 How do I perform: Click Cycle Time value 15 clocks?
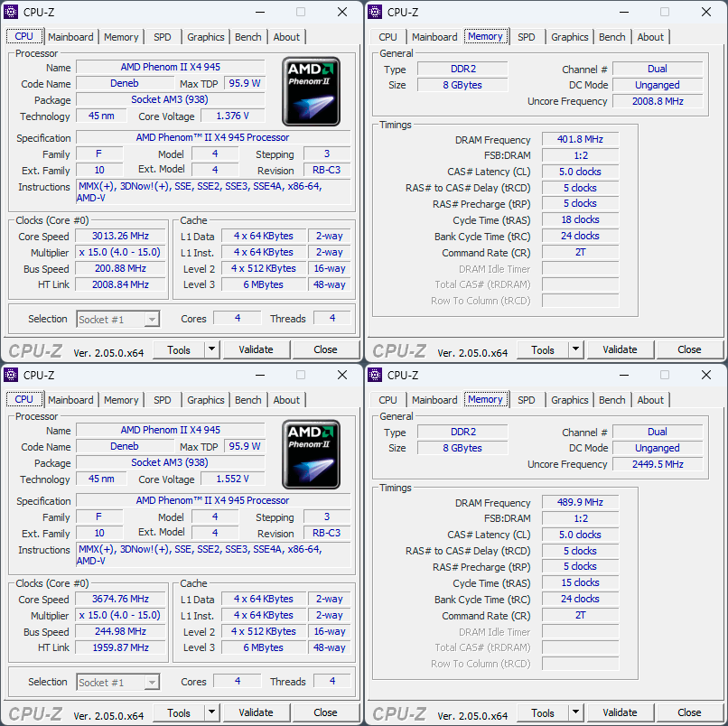coord(581,582)
